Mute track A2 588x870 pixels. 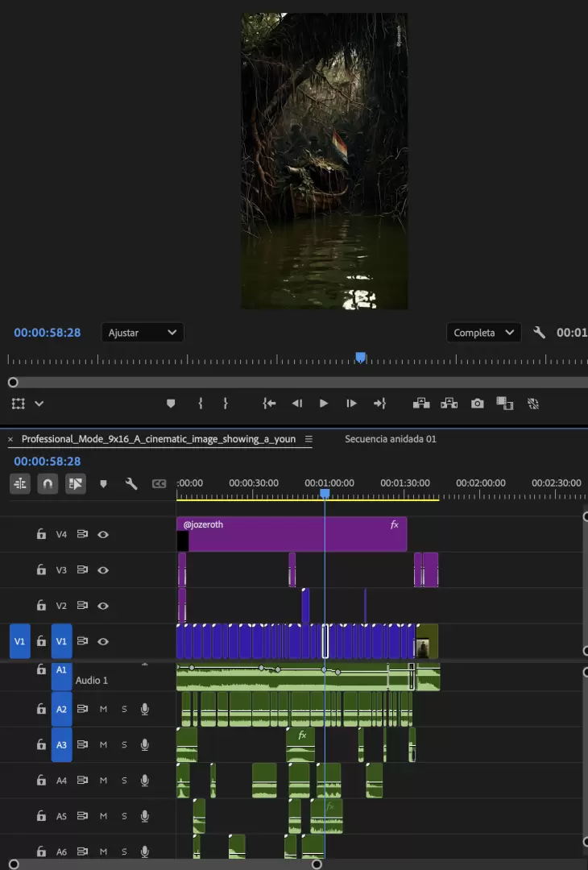pyautogui.click(x=103, y=709)
